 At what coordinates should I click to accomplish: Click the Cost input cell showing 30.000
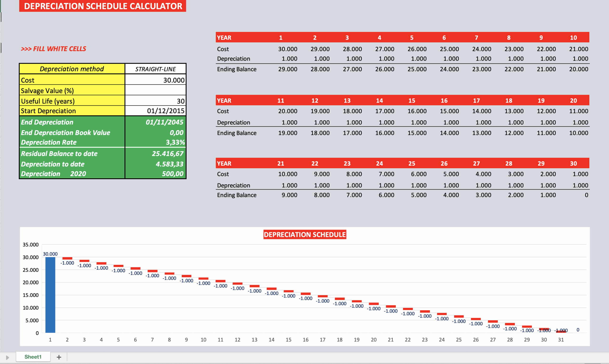(x=155, y=80)
